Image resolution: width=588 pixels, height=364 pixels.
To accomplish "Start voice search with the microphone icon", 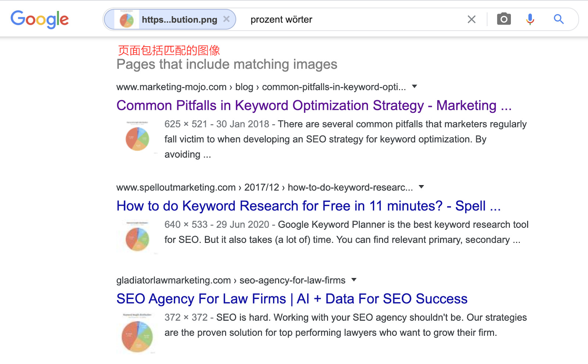I will (530, 19).
